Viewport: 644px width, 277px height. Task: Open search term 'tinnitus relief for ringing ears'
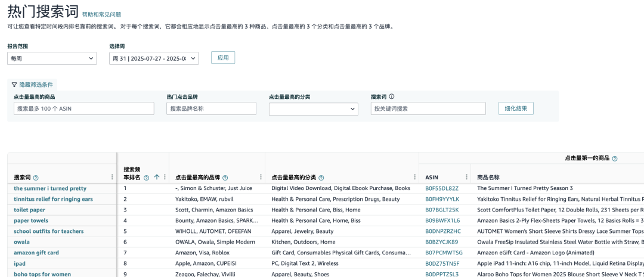54,199
